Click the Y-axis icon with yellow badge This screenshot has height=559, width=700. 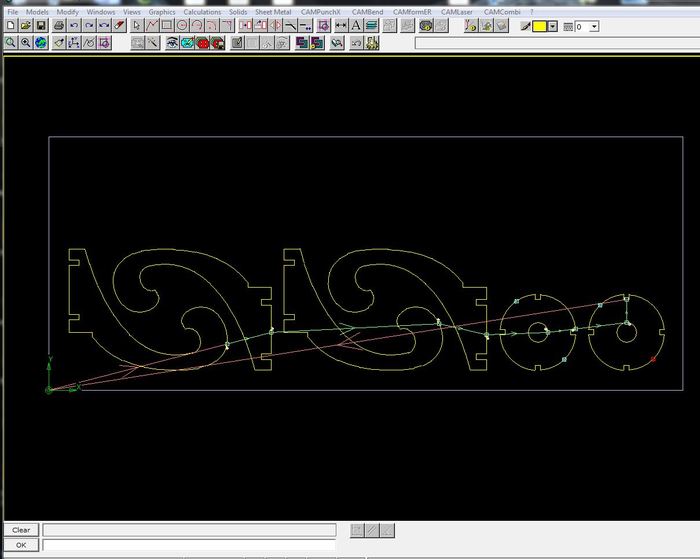[x=470, y=26]
